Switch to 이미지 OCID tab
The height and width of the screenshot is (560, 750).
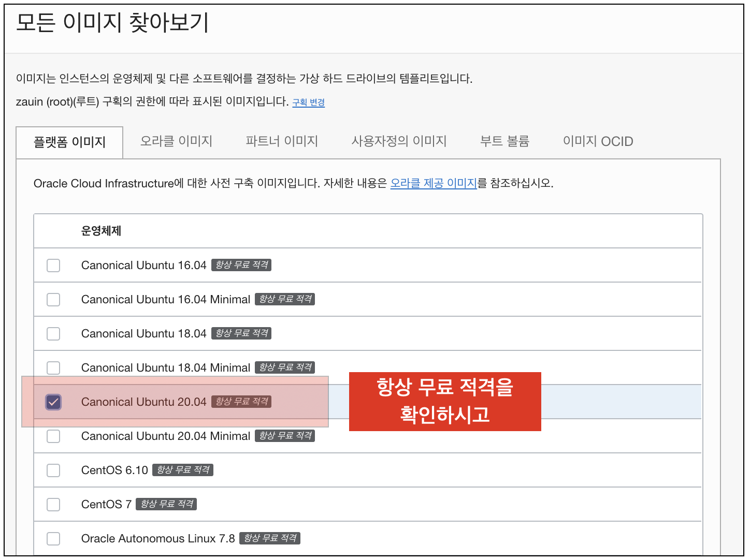(x=598, y=141)
